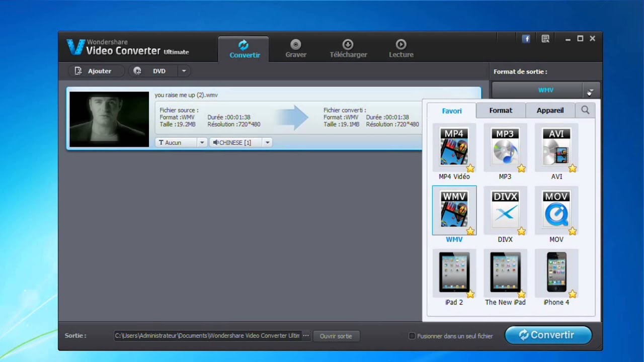The width and height of the screenshot is (644, 362).
Task: Click the Wondershare Video Converter logo
Action: (128, 47)
